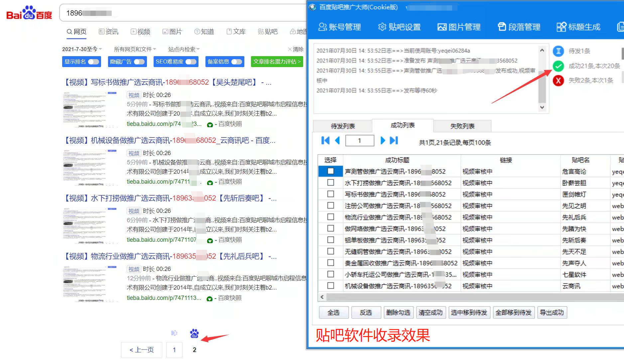
Task: Click 导出成功 export button
Action: click(552, 313)
